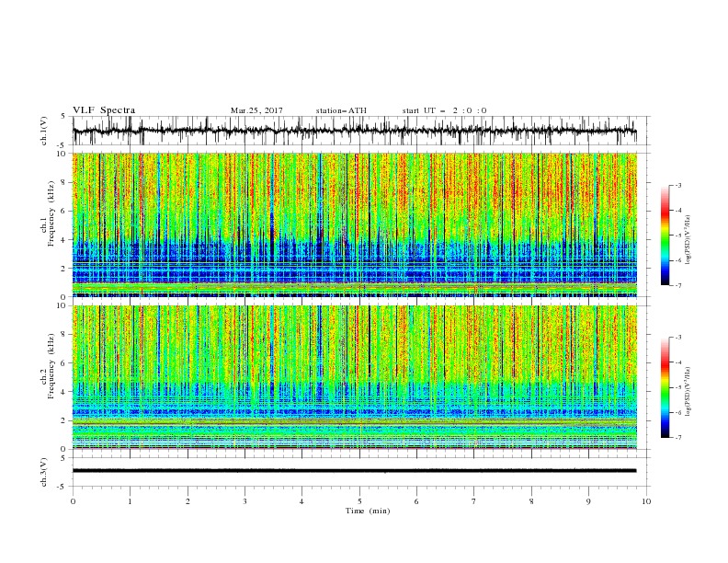Click the ch.2 spectrogram PSD color bar
728x563 pixels.
coord(665,387)
